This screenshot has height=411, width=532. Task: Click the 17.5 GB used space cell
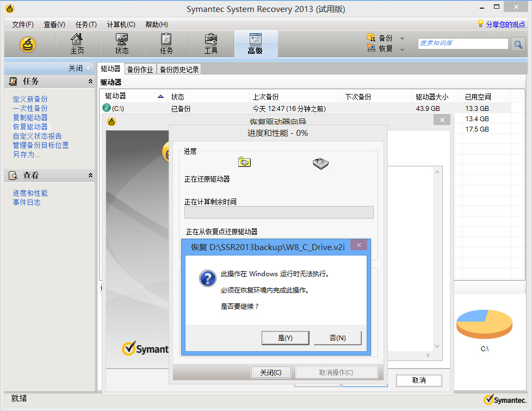[x=477, y=129]
